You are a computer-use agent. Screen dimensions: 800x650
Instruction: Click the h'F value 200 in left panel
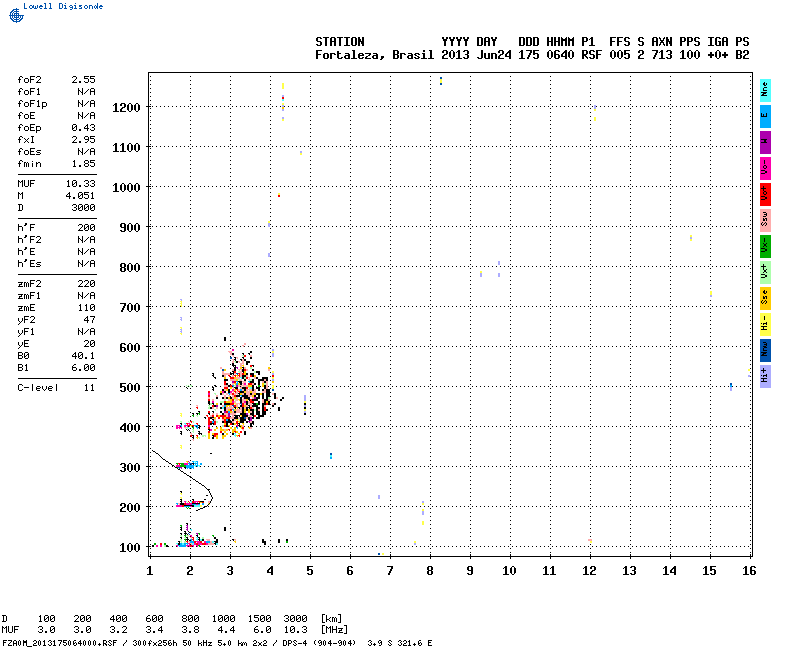[x=86, y=228]
